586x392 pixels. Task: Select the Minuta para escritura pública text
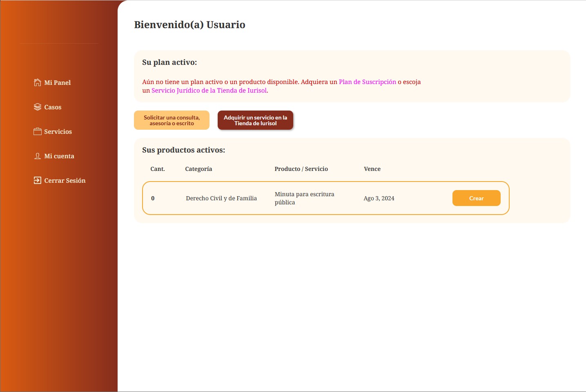pos(304,198)
